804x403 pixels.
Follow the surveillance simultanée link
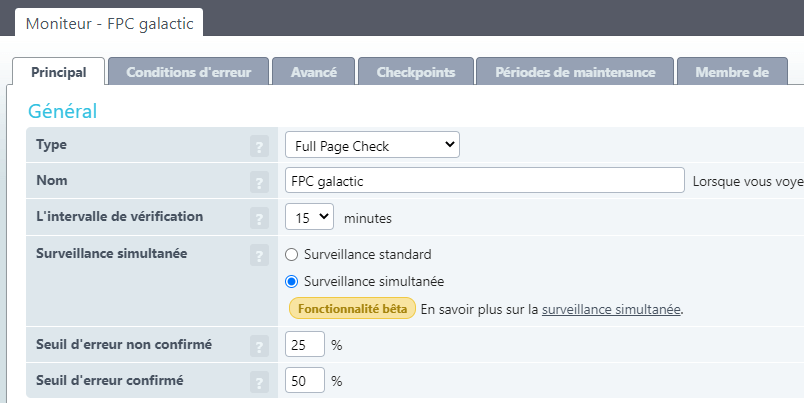(x=611, y=309)
